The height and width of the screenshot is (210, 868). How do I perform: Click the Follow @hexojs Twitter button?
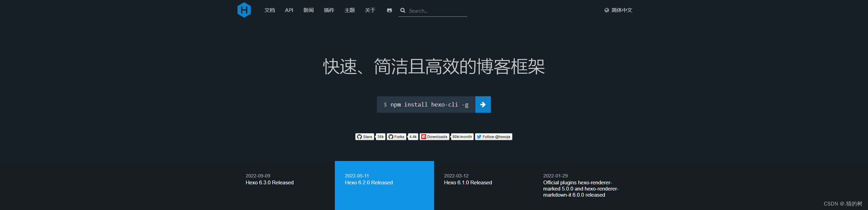(494, 137)
